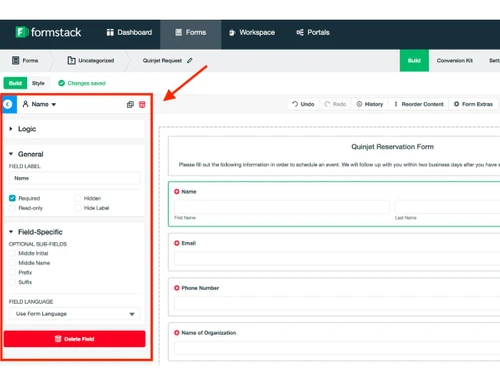Click the Quinjet Reservation Form title

tap(392, 147)
